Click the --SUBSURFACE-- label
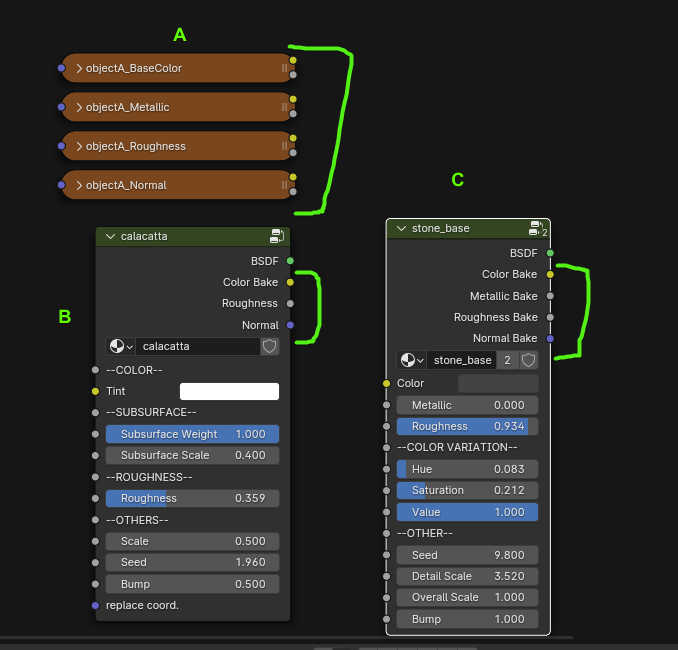This screenshot has height=650, width=678. click(151, 413)
